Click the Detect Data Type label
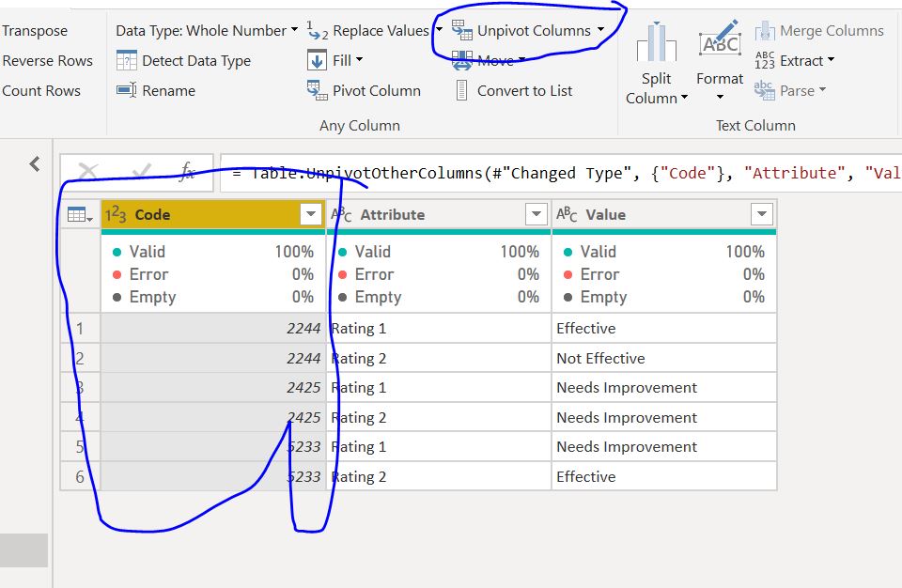Image resolution: width=902 pixels, height=588 pixels. [x=196, y=60]
